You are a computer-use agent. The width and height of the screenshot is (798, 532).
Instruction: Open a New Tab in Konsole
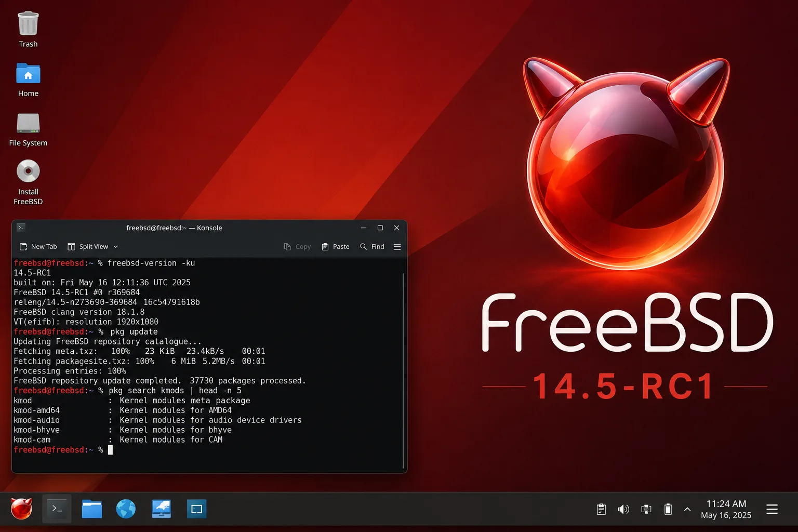[38, 247]
